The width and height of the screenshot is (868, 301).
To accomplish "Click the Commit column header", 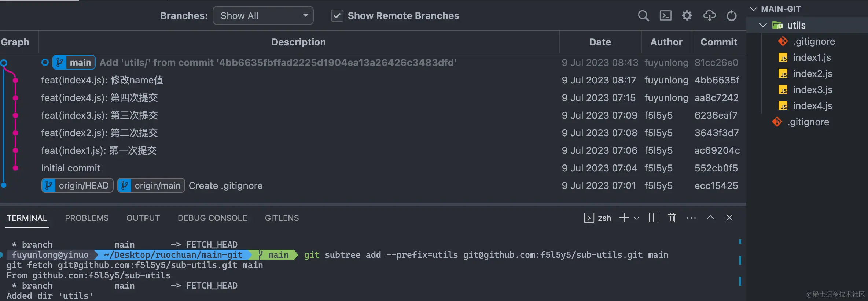I will point(719,42).
